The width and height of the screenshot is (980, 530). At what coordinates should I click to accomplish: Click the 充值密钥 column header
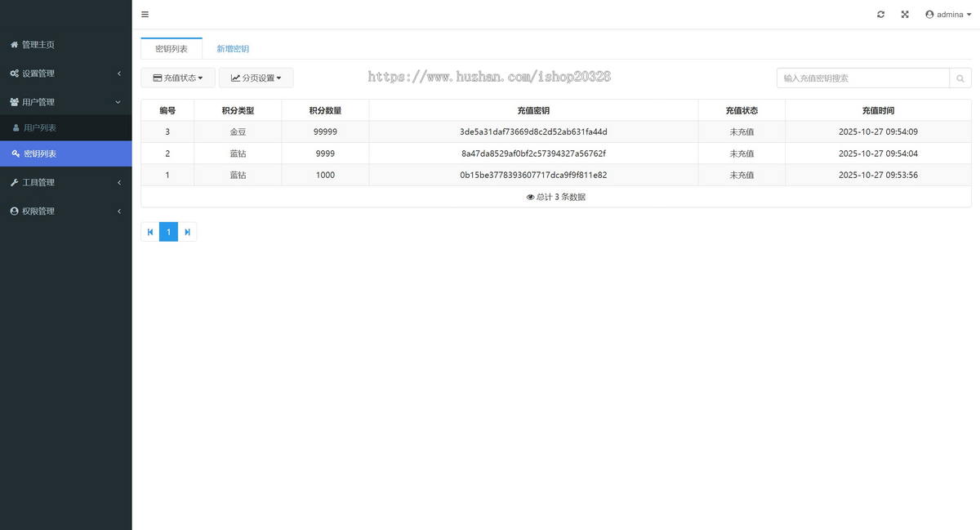tap(533, 110)
